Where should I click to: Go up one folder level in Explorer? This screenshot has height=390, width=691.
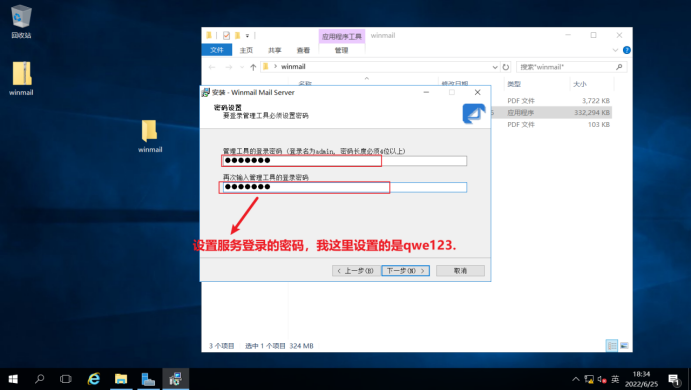[253, 67]
